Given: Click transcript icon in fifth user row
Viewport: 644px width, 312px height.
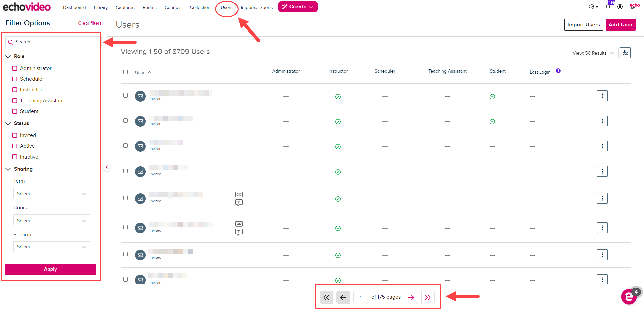Looking at the screenshot, I should click(x=239, y=203).
